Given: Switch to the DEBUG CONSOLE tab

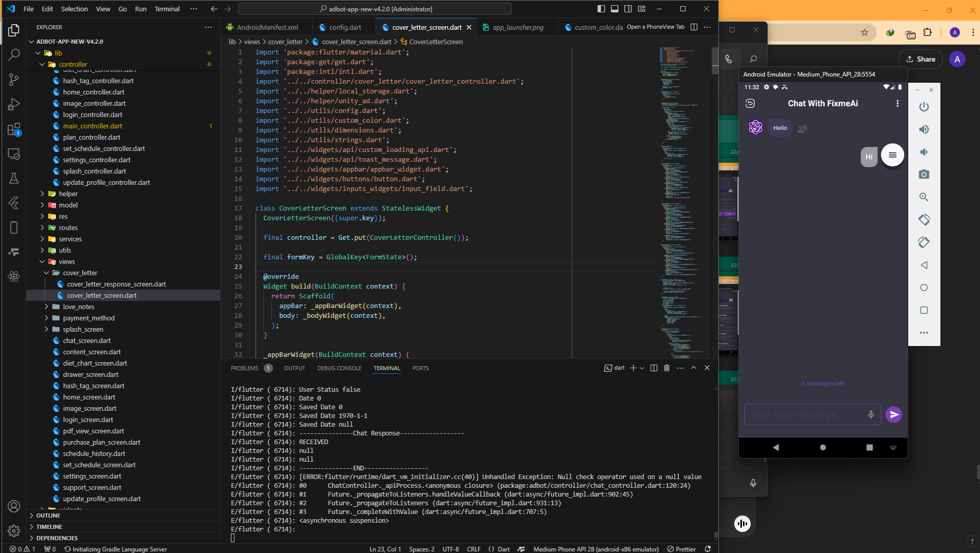Looking at the screenshot, I should tap(339, 368).
